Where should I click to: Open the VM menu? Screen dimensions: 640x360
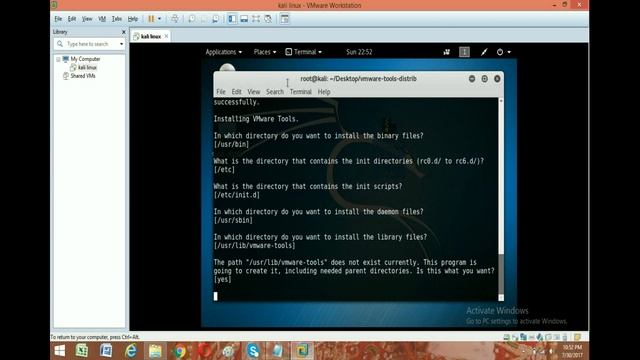point(102,19)
